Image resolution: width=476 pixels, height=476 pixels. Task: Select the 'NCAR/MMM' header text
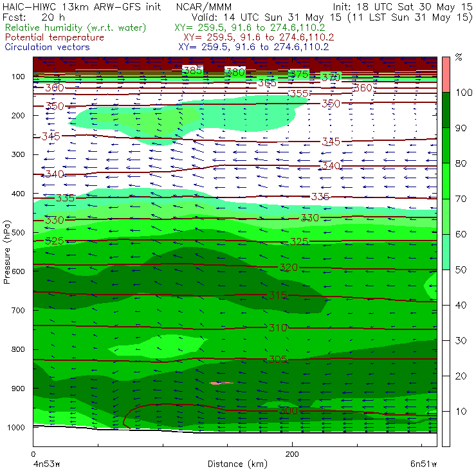[x=204, y=7]
